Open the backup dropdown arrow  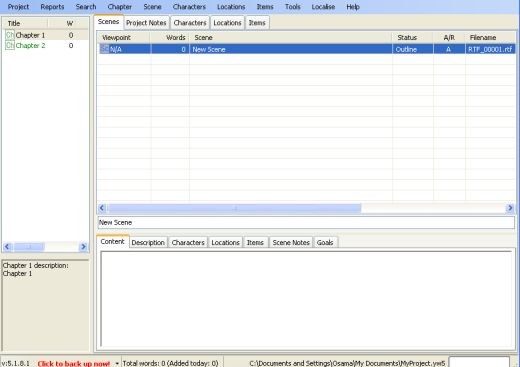tap(117, 363)
